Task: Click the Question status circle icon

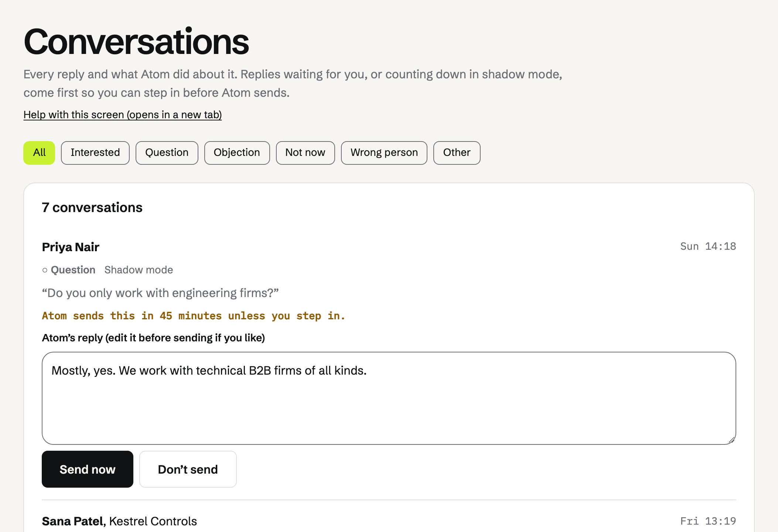Action: click(45, 270)
